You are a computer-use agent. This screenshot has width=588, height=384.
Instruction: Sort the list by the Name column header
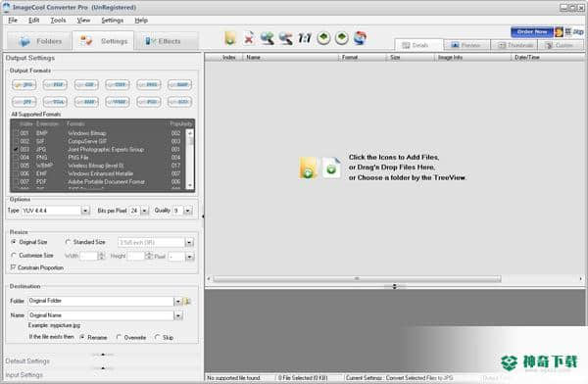291,58
